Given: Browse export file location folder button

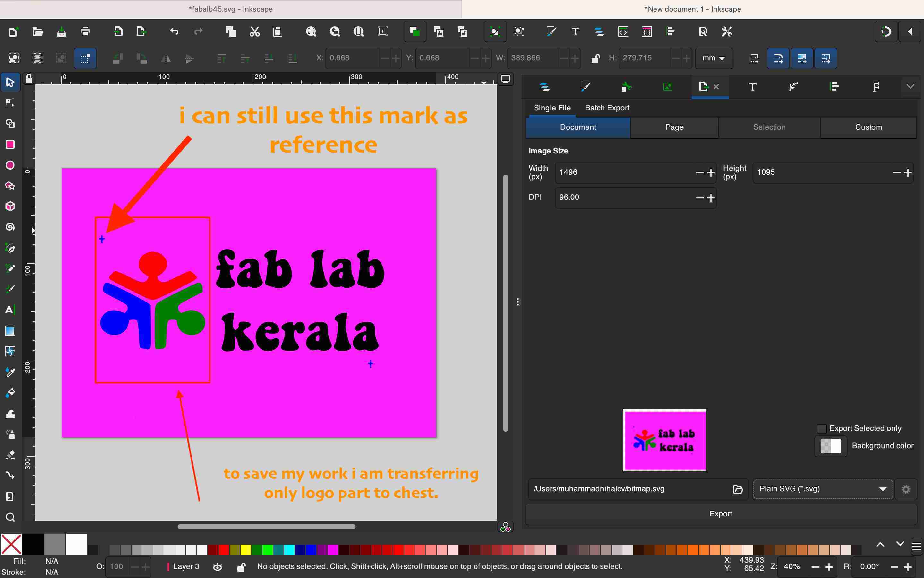Looking at the screenshot, I should pyautogui.click(x=738, y=489).
